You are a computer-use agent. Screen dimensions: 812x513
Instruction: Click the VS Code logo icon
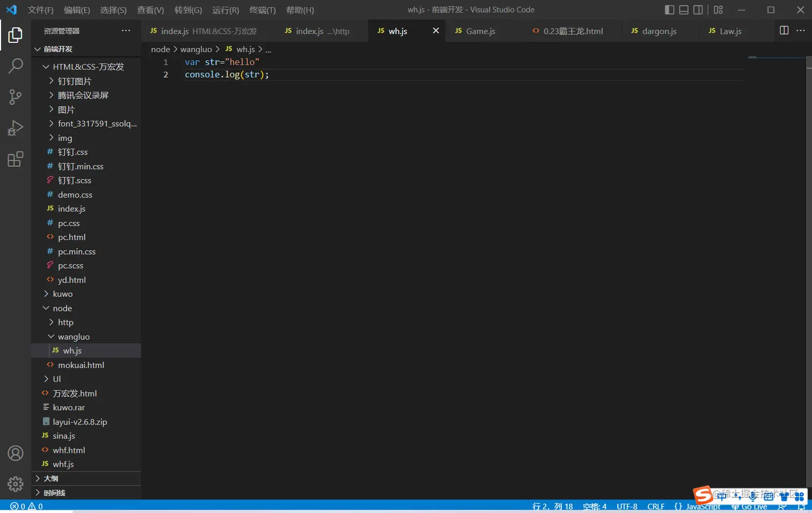pos(11,10)
